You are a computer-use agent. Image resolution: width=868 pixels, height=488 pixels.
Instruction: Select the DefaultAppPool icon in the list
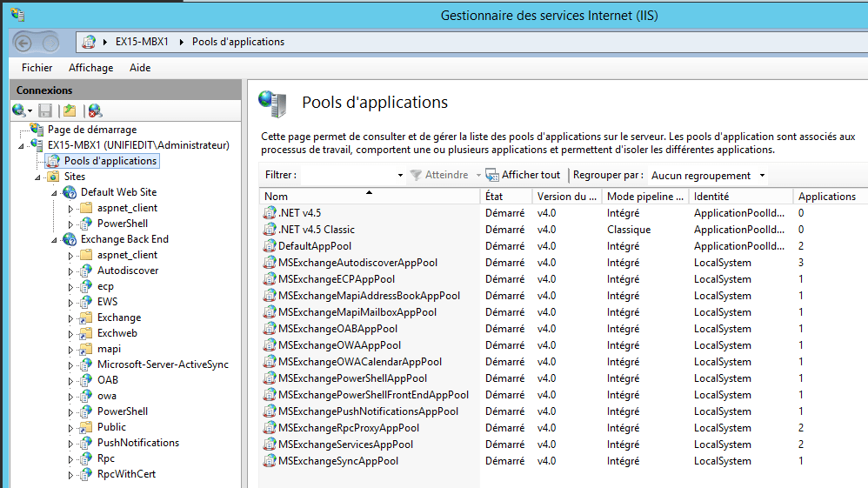pyautogui.click(x=270, y=246)
